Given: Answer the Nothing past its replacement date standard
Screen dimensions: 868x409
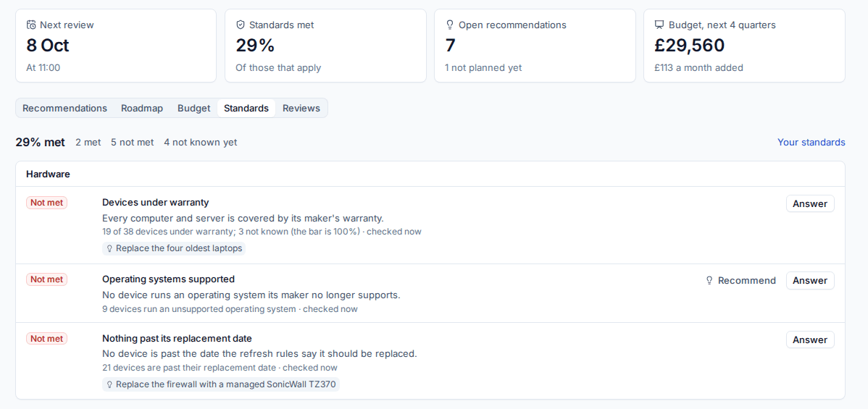Looking at the screenshot, I should (x=810, y=340).
